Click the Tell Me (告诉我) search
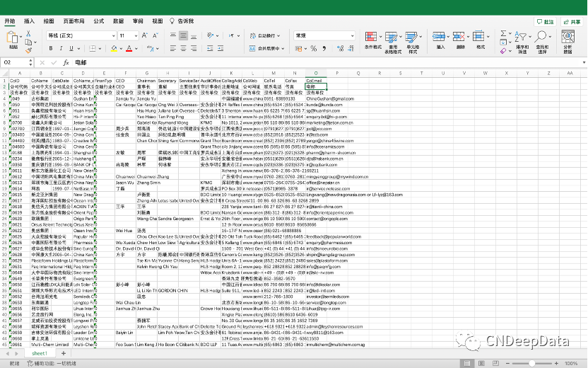 (182, 21)
